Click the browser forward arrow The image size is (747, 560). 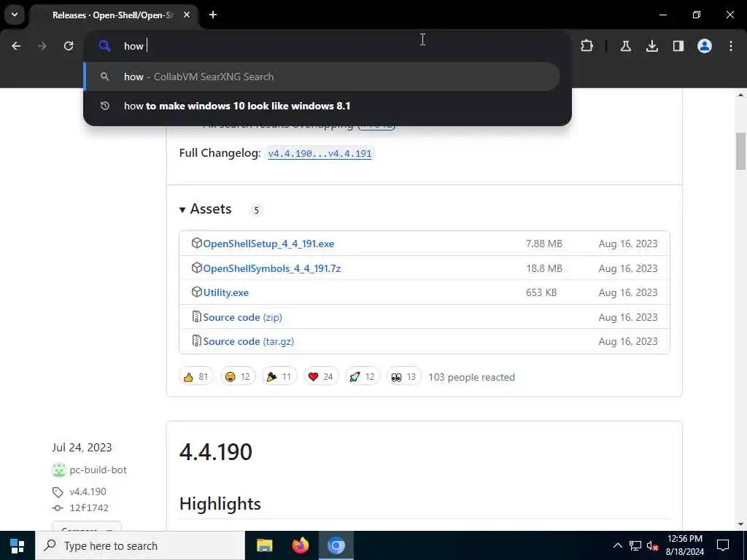pyautogui.click(x=42, y=46)
